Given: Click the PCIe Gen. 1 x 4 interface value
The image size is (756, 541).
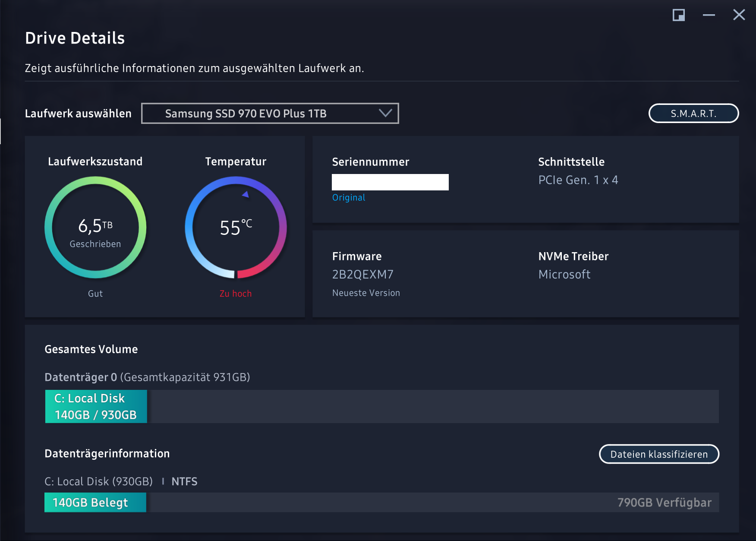Looking at the screenshot, I should (x=578, y=180).
